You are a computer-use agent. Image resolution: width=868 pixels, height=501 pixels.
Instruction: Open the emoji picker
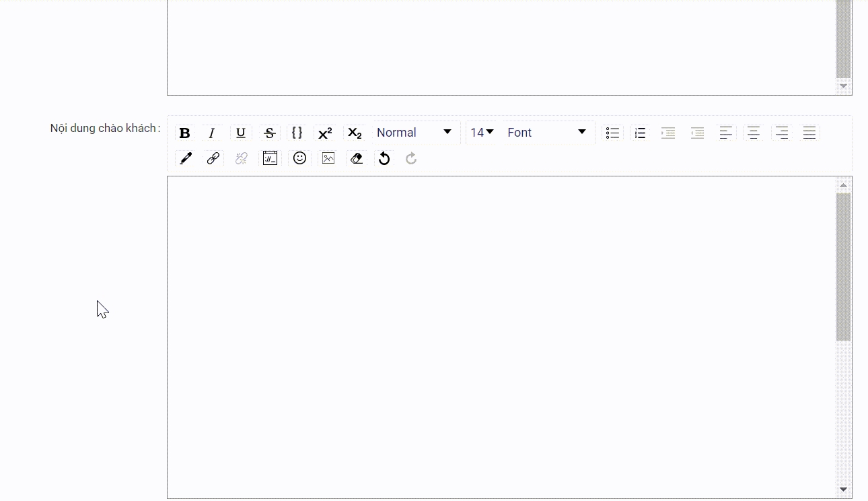(x=300, y=158)
